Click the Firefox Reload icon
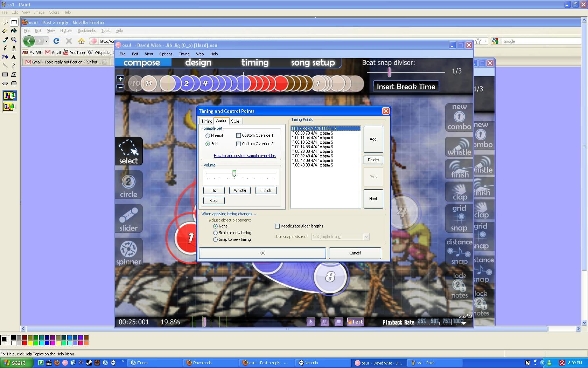The height and width of the screenshot is (368, 588). coord(56,41)
